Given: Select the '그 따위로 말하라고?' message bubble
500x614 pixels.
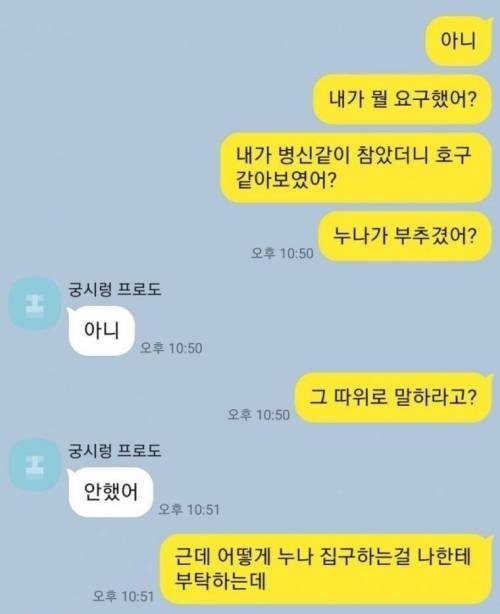Looking at the screenshot, I should (394, 397).
